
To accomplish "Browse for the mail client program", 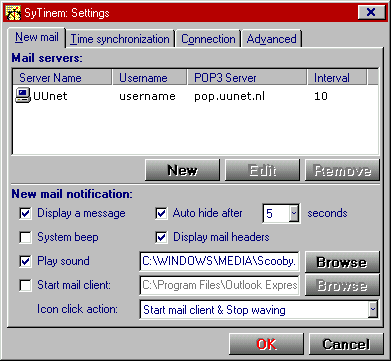I will [342, 285].
